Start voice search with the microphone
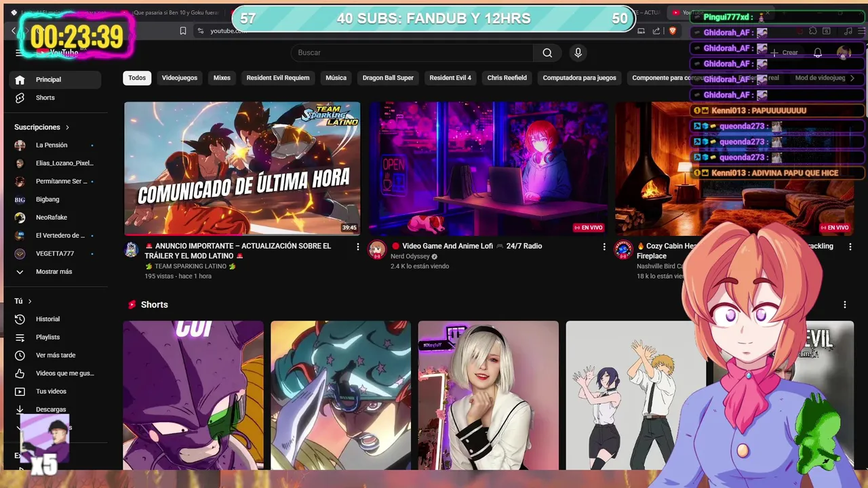This screenshot has height=488, width=868. 578,53
